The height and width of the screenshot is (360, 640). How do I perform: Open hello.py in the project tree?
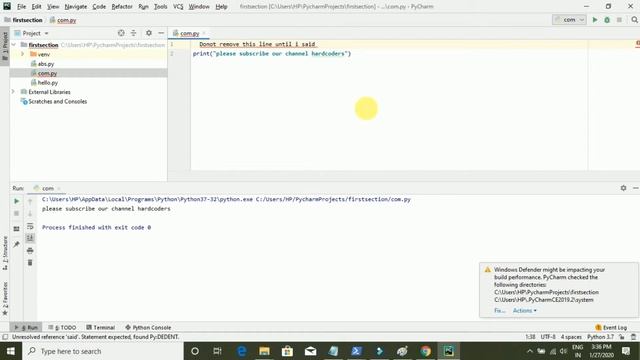(47, 83)
